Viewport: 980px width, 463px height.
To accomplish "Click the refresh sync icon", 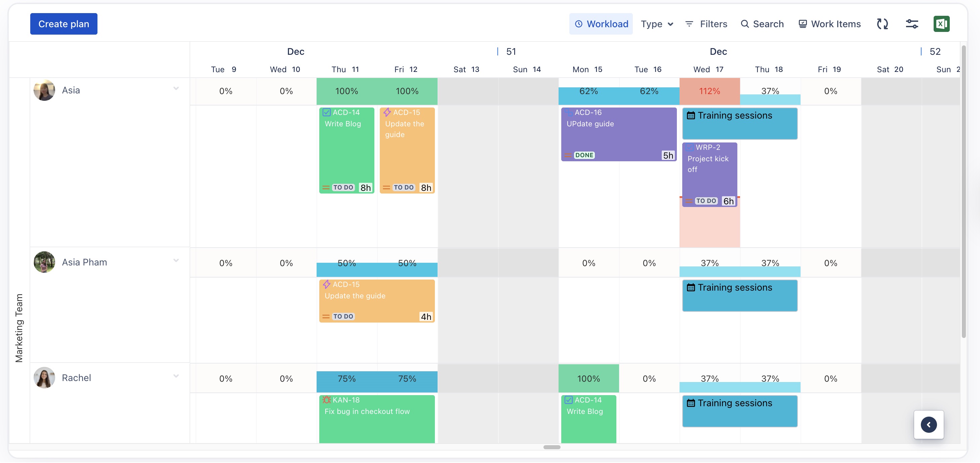I will tap(882, 24).
